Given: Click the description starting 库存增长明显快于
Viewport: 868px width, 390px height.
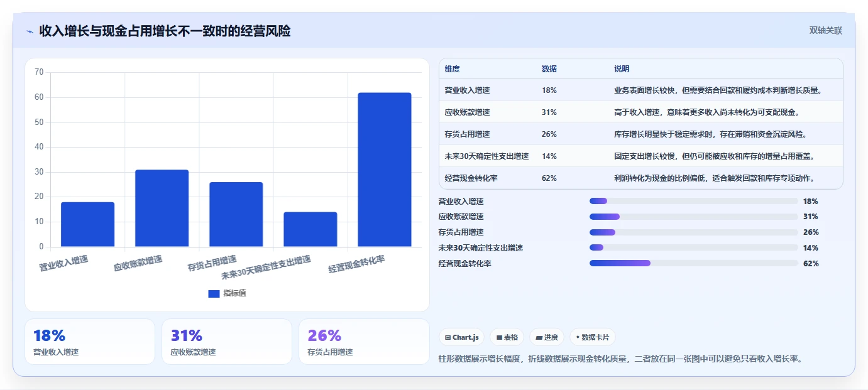Looking at the screenshot, I should pyautogui.click(x=710, y=134).
